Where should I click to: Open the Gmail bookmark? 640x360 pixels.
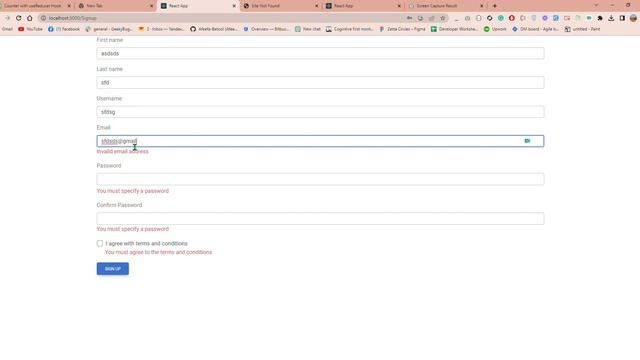[7, 29]
